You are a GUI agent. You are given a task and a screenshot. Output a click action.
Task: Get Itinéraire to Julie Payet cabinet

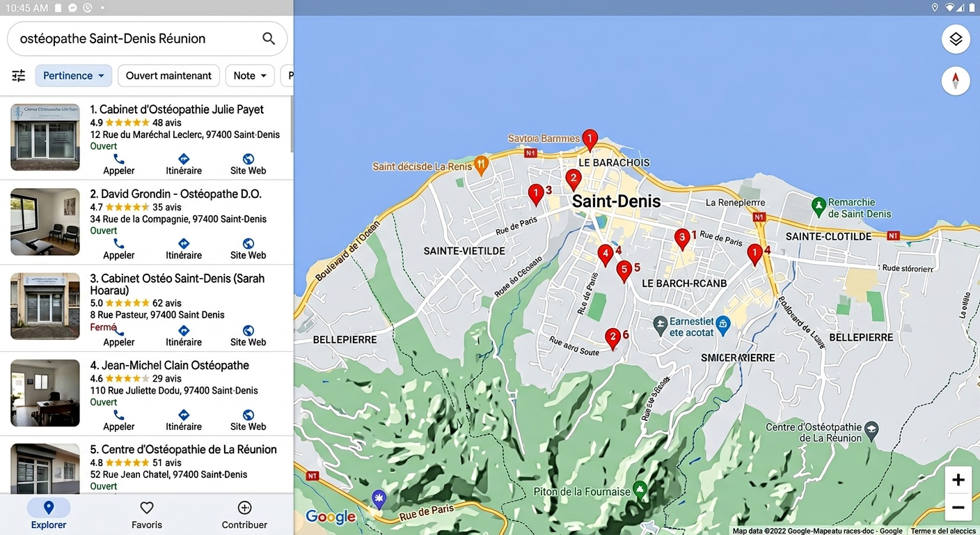tap(184, 164)
